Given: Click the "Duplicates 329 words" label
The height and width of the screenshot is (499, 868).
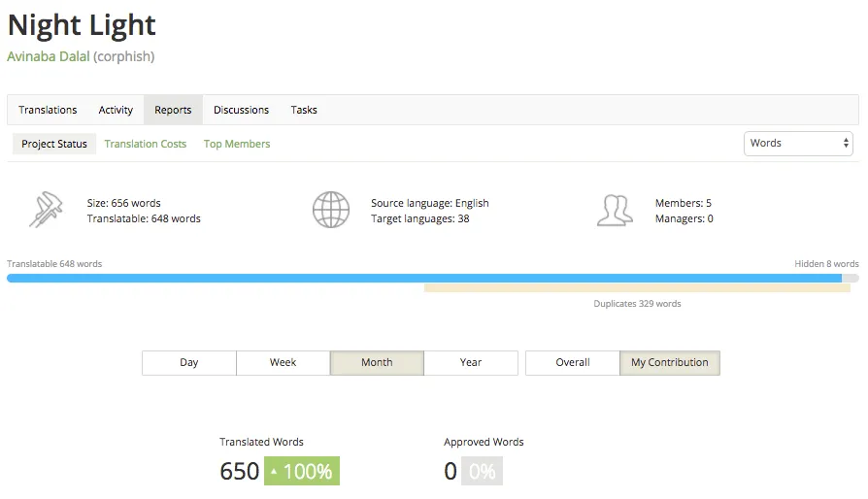Looking at the screenshot, I should 637,304.
